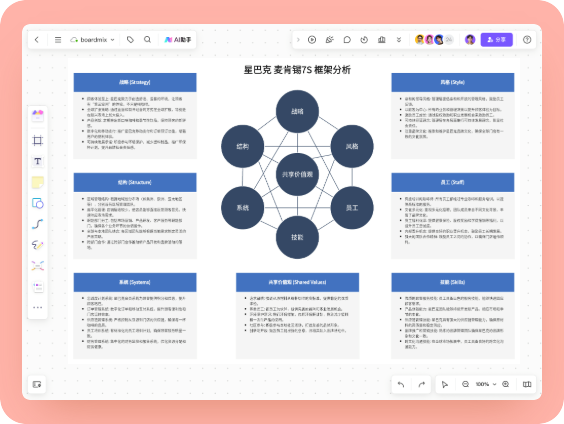Open the table list tool icon
Viewport: 564px width, 424px height.
point(38,287)
